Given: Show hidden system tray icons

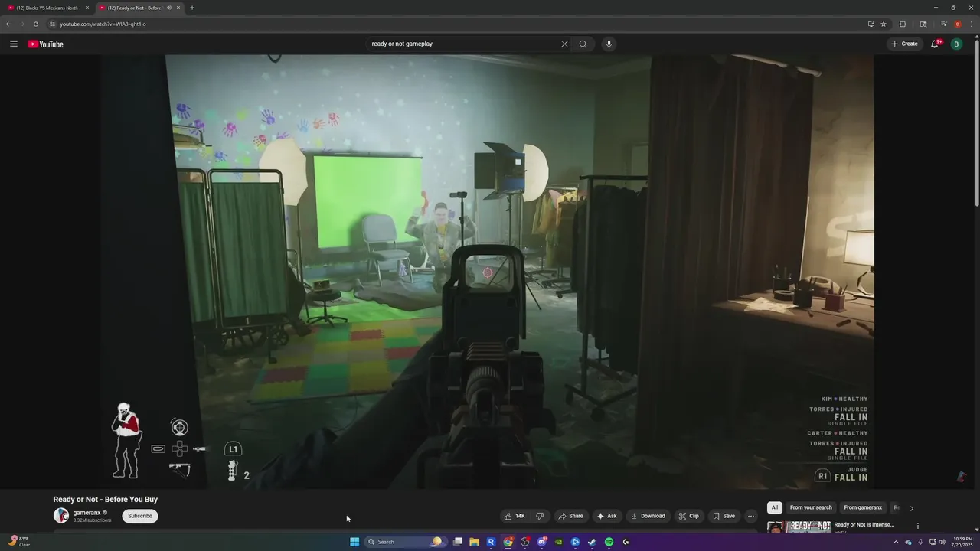Looking at the screenshot, I should pyautogui.click(x=896, y=542).
